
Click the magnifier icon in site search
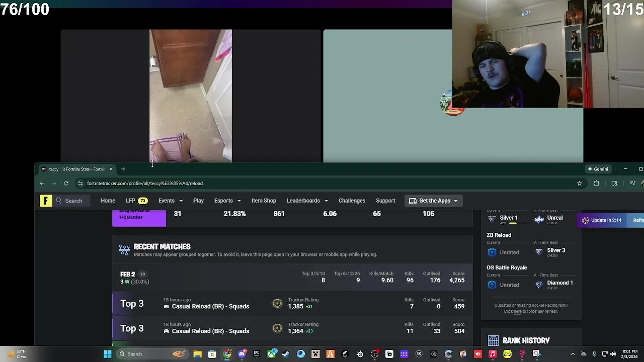(59, 201)
